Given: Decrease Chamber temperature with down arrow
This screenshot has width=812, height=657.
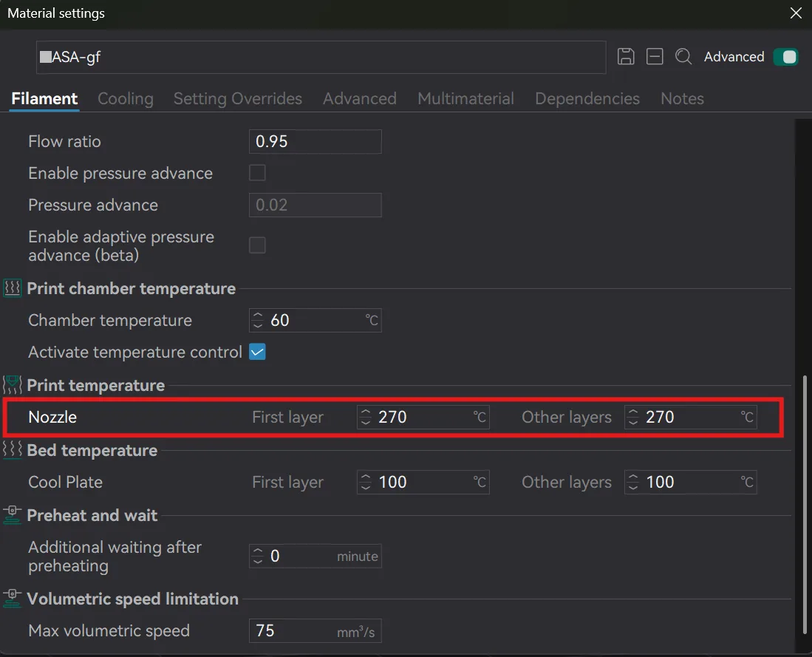Looking at the screenshot, I should click(258, 326).
